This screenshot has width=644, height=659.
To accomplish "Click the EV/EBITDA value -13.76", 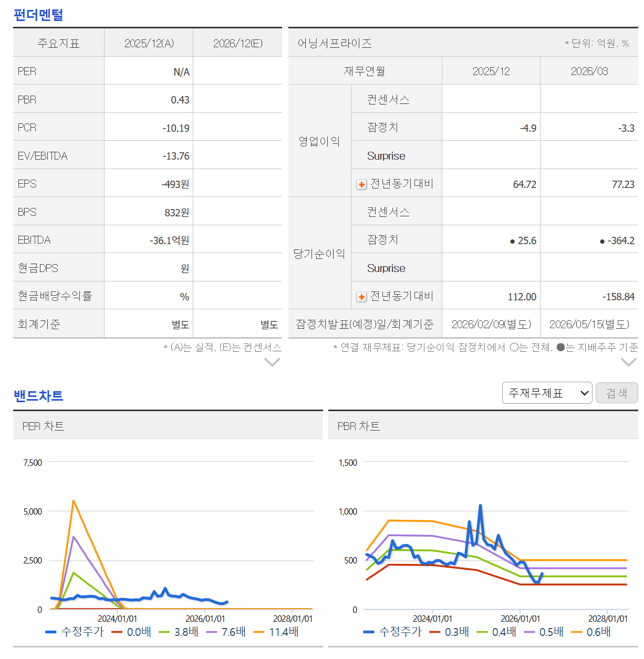I will [x=176, y=156].
